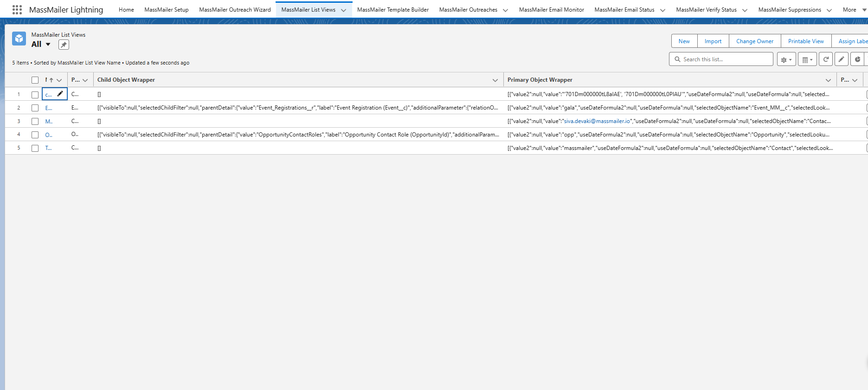Open the MassMailer Outreach Wizard tab
868x390 pixels.
tap(235, 10)
